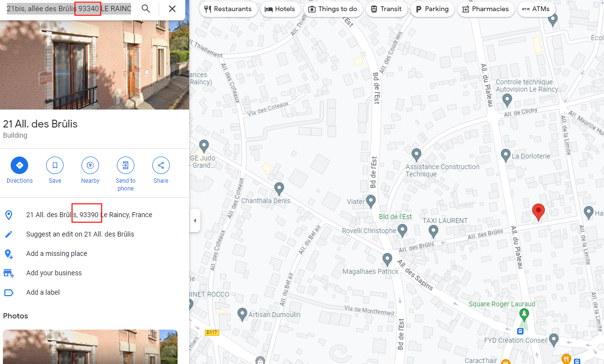The image size is (604, 364).
Task: Open Directions for 21 All. des Brûlis
Action: 19,166
